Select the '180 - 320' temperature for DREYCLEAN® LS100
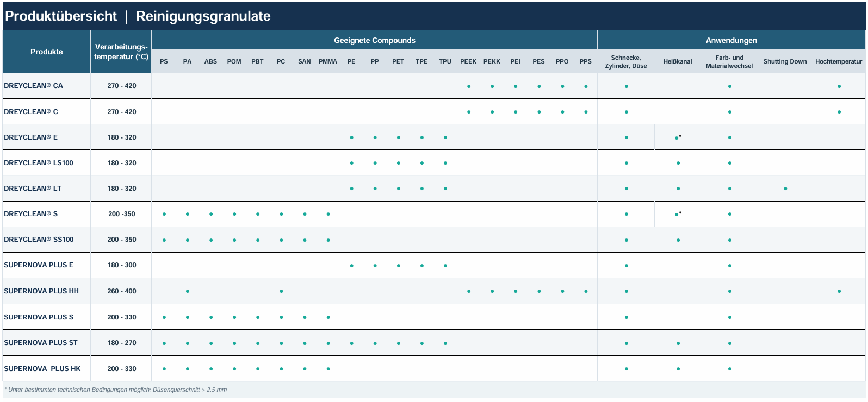 pos(122,163)
